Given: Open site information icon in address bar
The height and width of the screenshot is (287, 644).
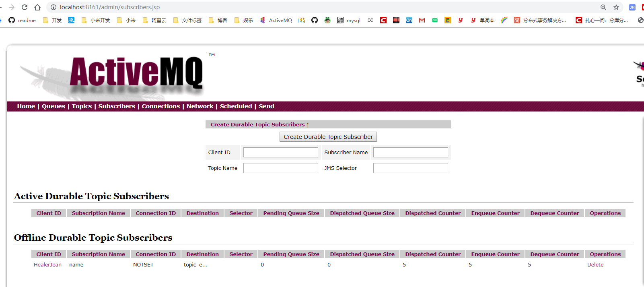Looking at the screenshot, I should [x=53, y=7].
